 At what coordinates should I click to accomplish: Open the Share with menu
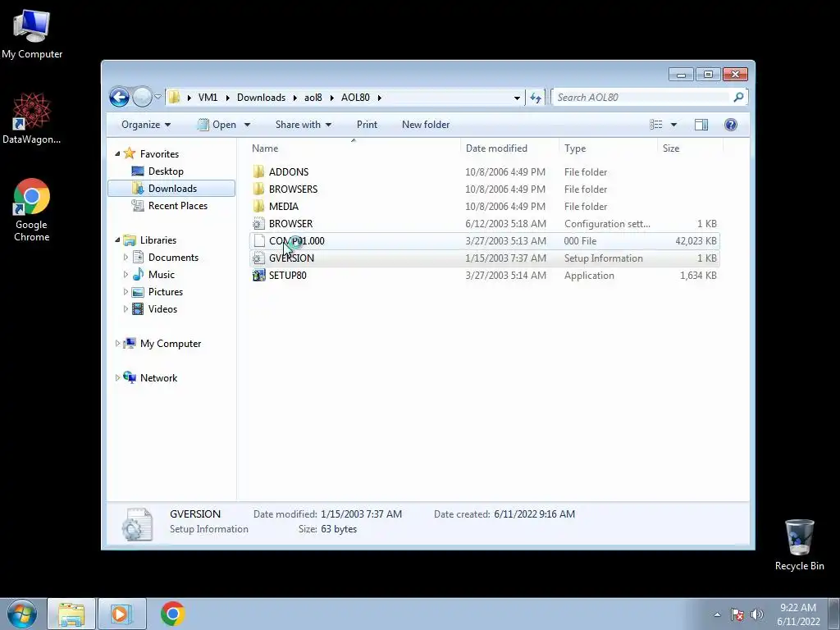coord(304,125)
